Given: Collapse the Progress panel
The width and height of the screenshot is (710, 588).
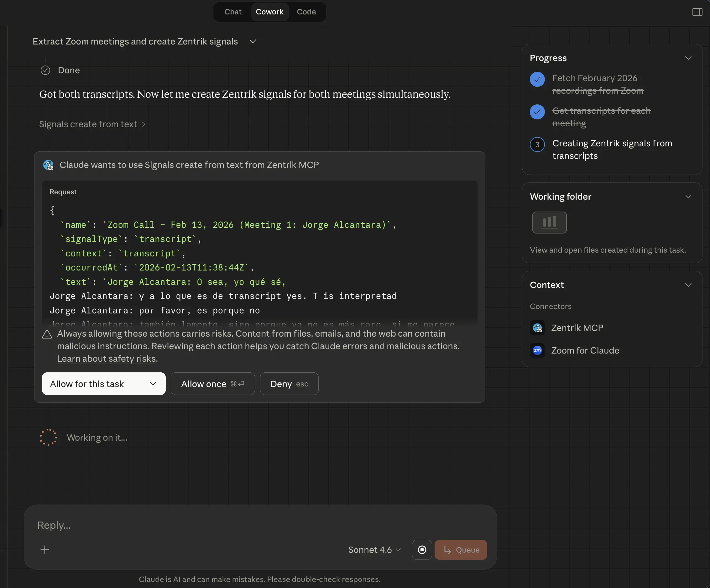Looking at the screenshot, I should tap(688, 58).
